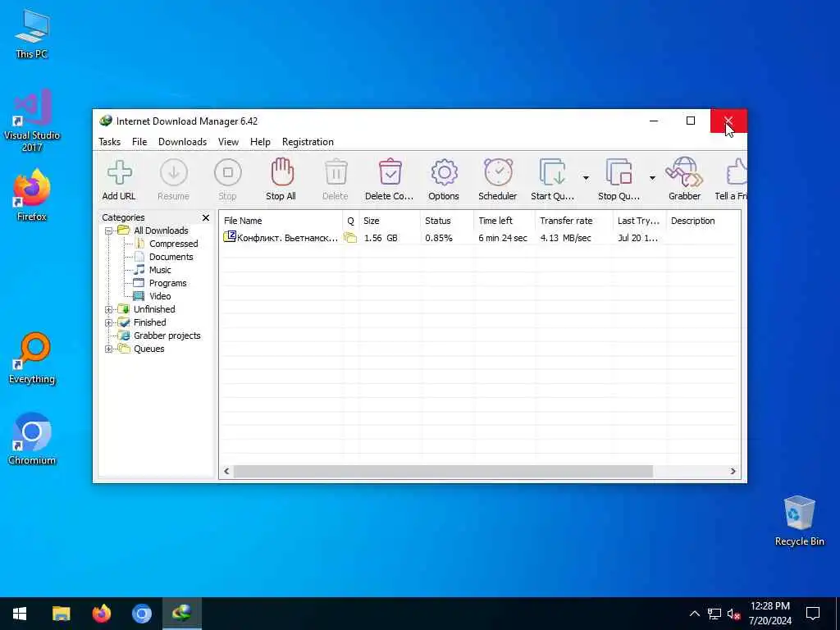Click horizontal scrollbar right arrow
This screenshot has width=840, height=630.
[x=733, y=472]
